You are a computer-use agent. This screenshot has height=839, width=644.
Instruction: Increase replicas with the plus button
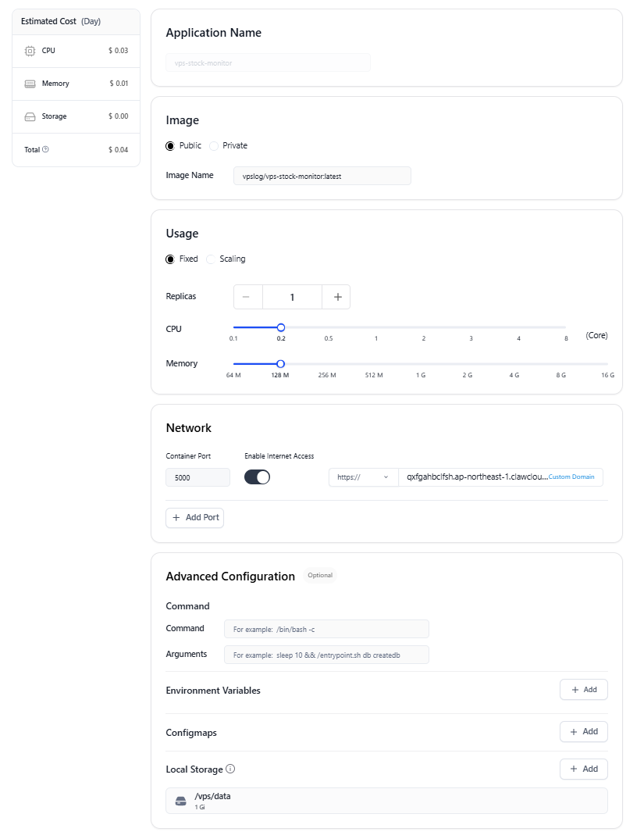click(x=336, y=297)
